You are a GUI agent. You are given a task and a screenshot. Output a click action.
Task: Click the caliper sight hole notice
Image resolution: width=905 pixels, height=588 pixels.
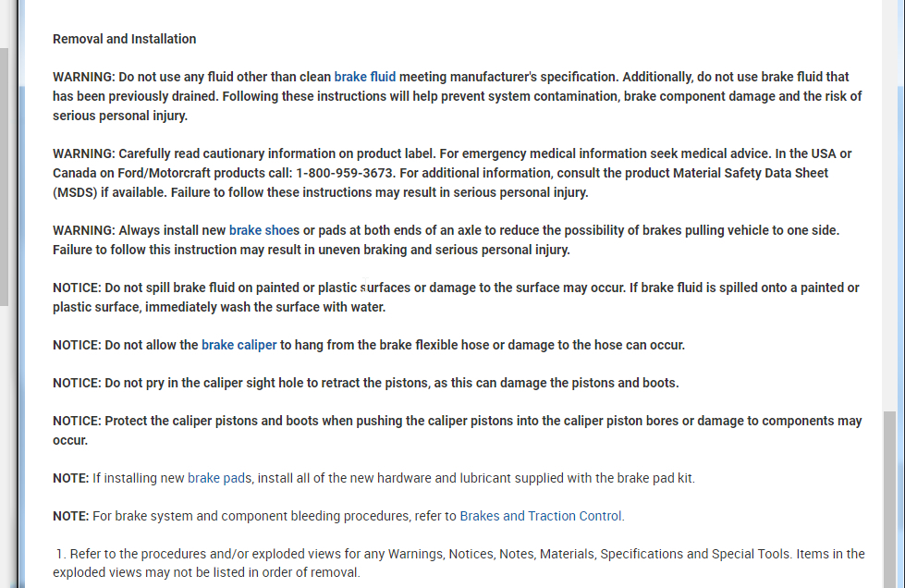365,383
